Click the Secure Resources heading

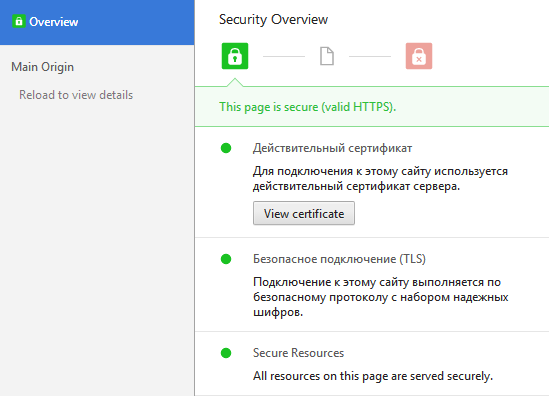(298, 353)
